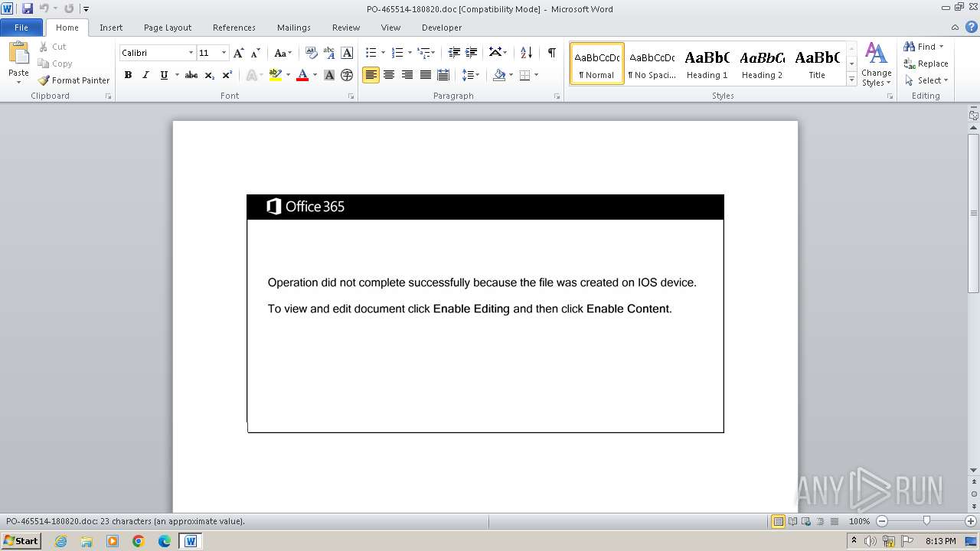The image size is (980, 551).
Task: Click Save icon in Quick Access Toolbar
Action: click(x=28, y=8)
